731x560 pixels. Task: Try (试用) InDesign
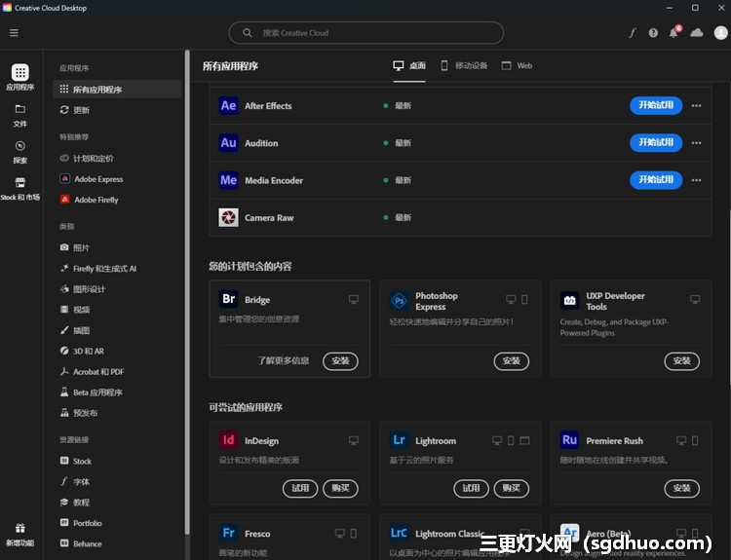(x=300, y=488)
